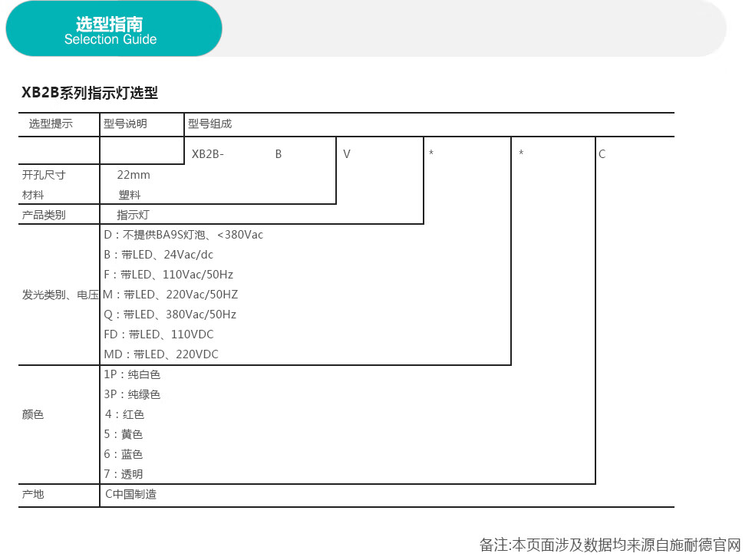
Task: Click color code 5：黄色
Action: point(124,434)
